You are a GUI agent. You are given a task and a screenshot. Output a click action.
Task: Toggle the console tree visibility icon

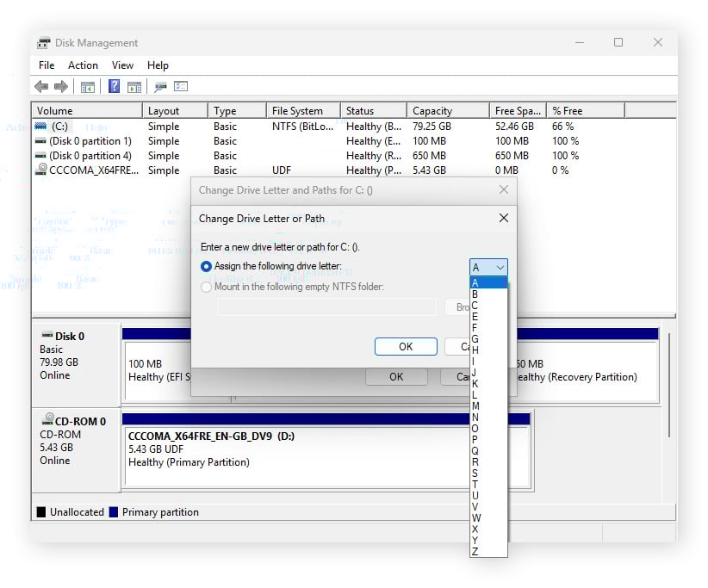(86, 86)
